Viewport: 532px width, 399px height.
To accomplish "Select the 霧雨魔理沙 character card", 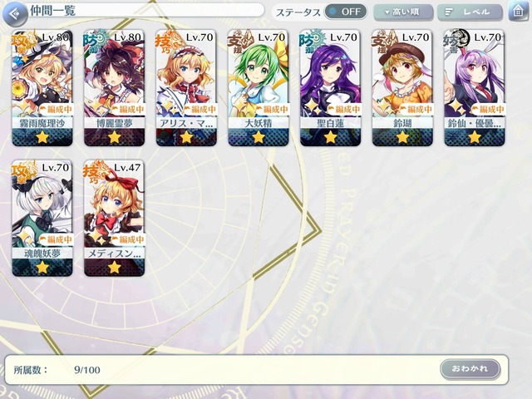I will 42,88.
